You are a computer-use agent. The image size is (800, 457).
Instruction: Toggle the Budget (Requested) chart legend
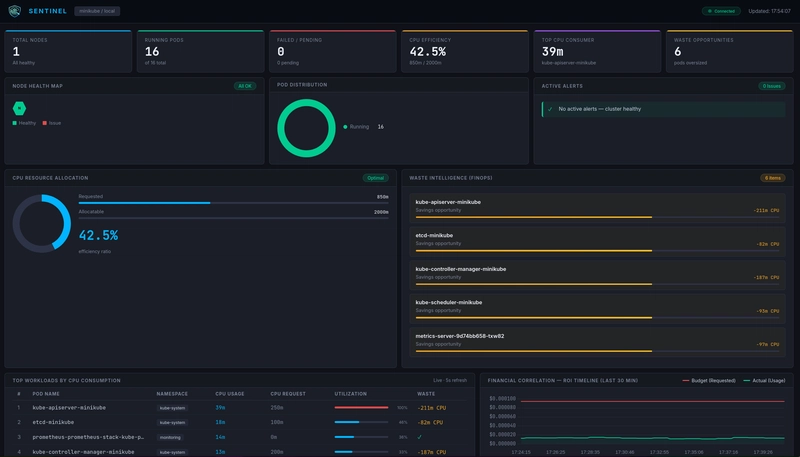coord(711,381)
